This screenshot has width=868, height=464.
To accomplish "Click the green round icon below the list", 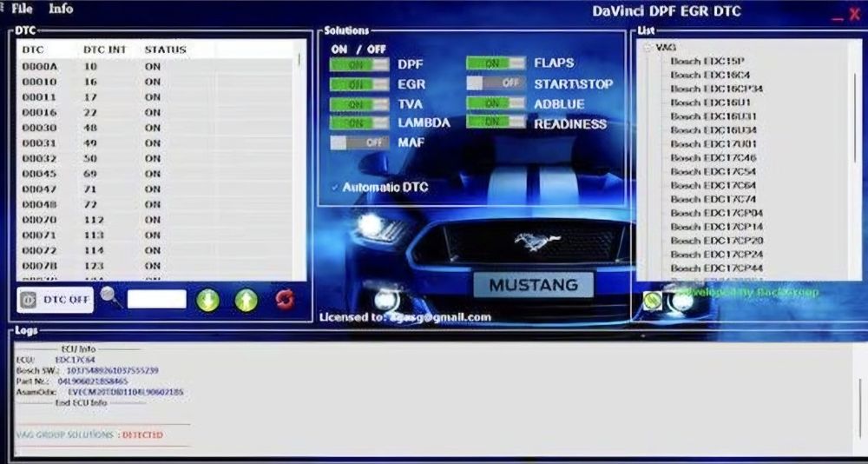I will (652, 300).
